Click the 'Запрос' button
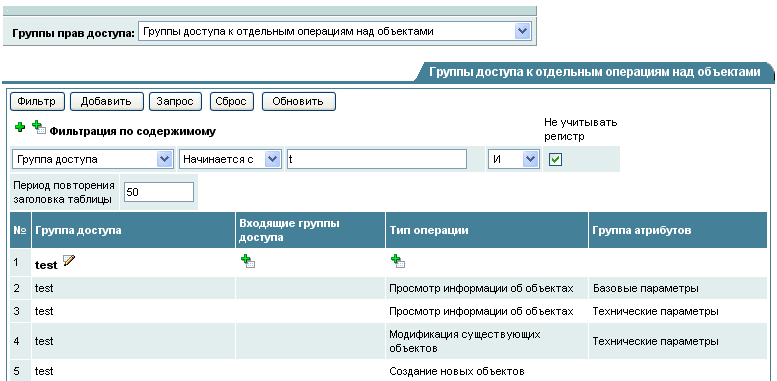 click(175, 102)
